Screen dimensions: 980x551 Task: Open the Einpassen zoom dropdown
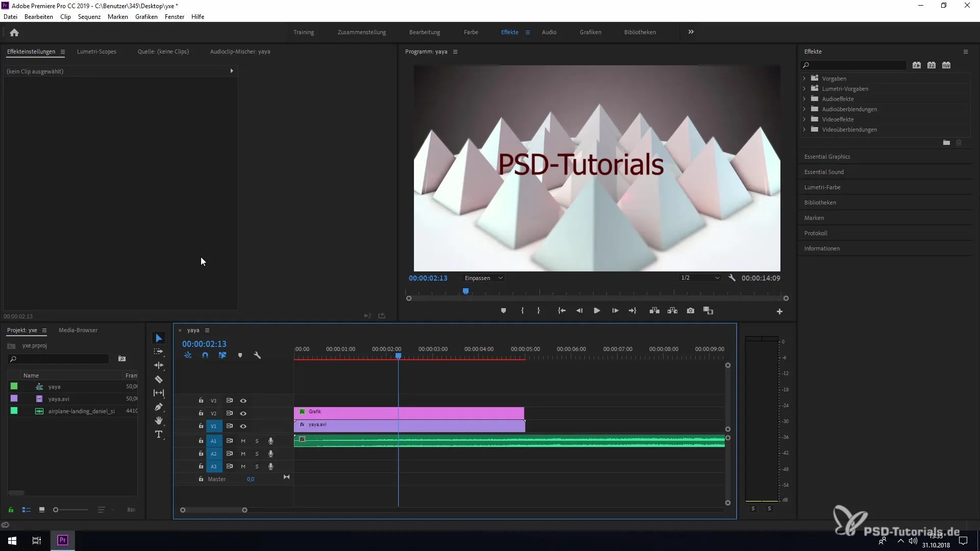coord(483,278)
